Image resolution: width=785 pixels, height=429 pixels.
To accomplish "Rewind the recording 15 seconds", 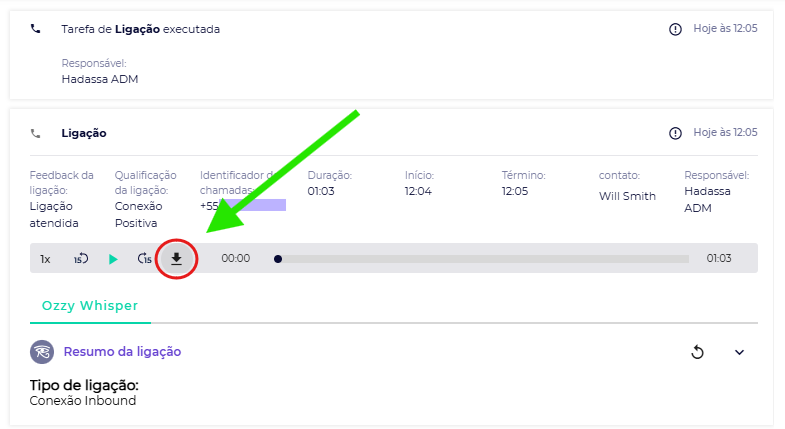I will click(81, 259).
